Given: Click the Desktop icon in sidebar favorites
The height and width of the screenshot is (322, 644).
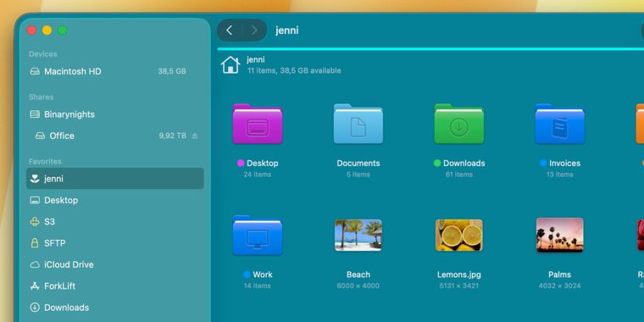Looking at the screenshot, I should coord(35,201).
